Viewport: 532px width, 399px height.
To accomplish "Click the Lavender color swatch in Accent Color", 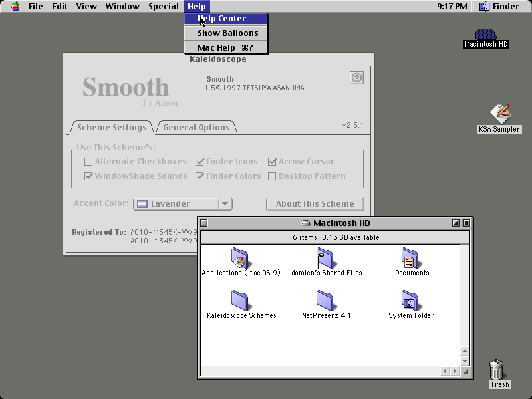I will coord(142,204).
